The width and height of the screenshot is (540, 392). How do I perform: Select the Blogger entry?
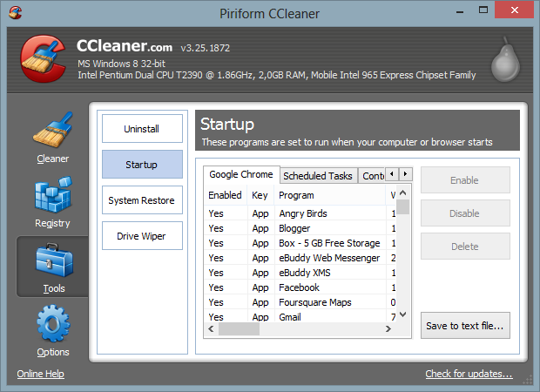coord(300,228)
